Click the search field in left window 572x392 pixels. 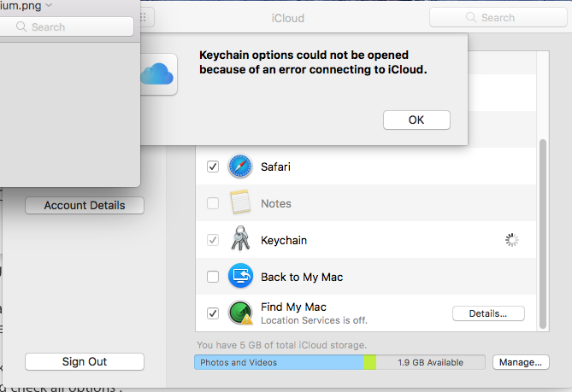click(67, 26)
